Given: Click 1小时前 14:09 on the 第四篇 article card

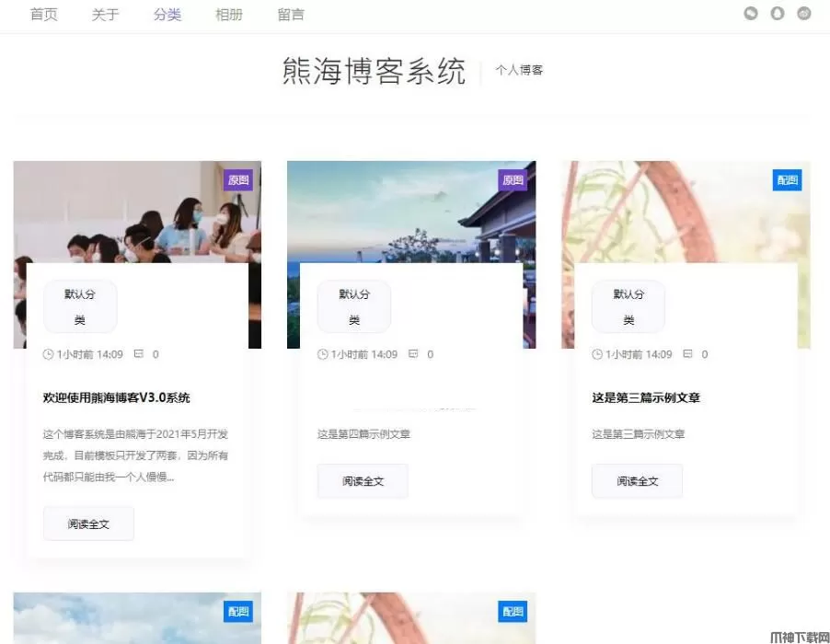Looking at the screenshot, I should 364,354.
